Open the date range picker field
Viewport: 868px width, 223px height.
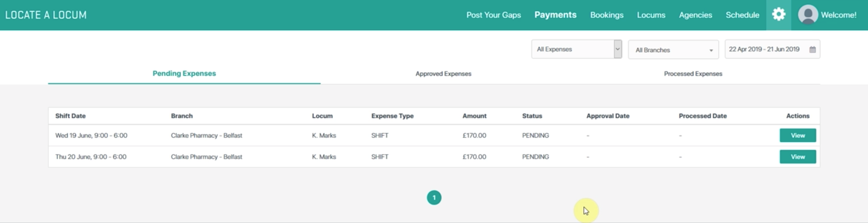click(764, 49)
